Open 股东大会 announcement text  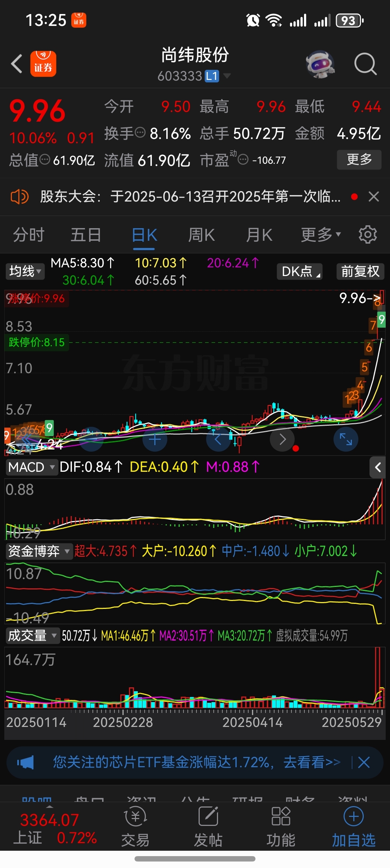point(190,196)
